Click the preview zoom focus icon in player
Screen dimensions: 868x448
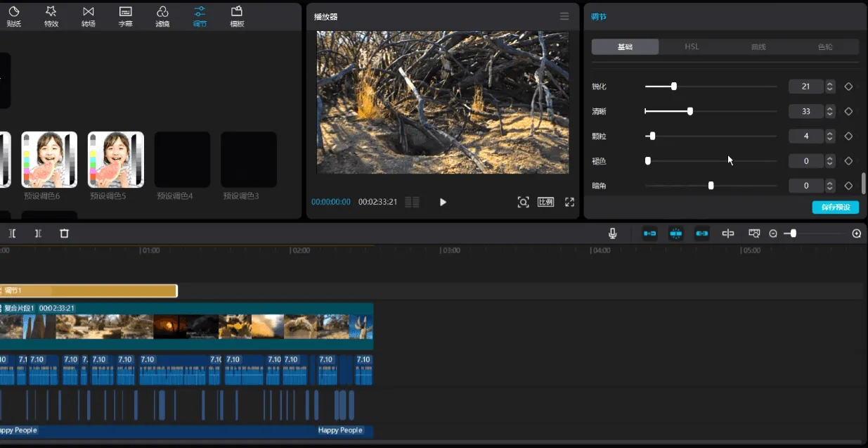click(523, 202)
